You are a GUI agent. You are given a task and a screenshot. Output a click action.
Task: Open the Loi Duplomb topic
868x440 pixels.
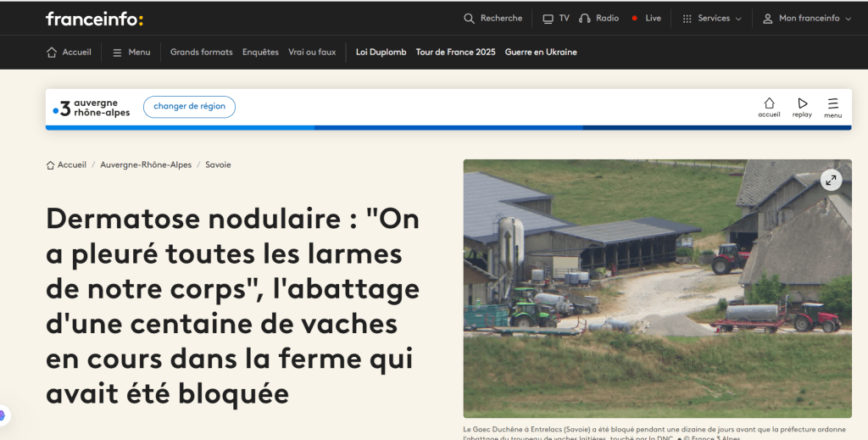381,53
